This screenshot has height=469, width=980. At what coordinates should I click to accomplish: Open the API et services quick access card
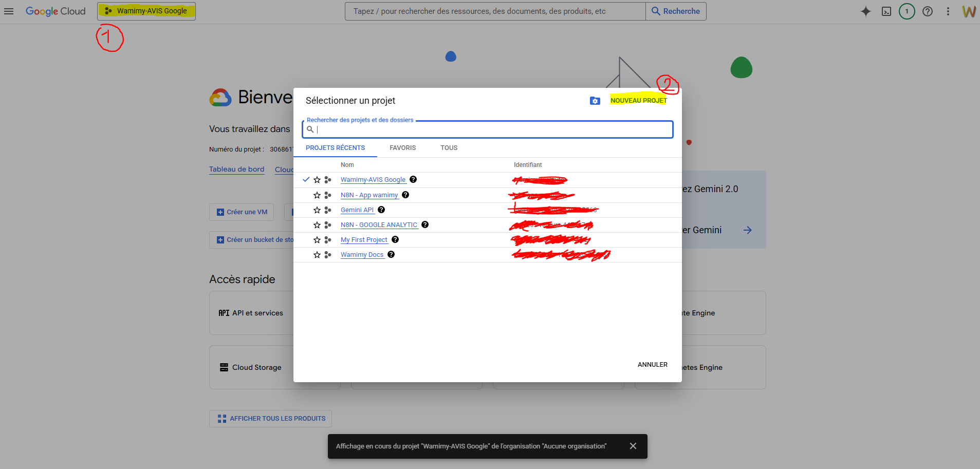pyautogui.click(x=251, y=313)
